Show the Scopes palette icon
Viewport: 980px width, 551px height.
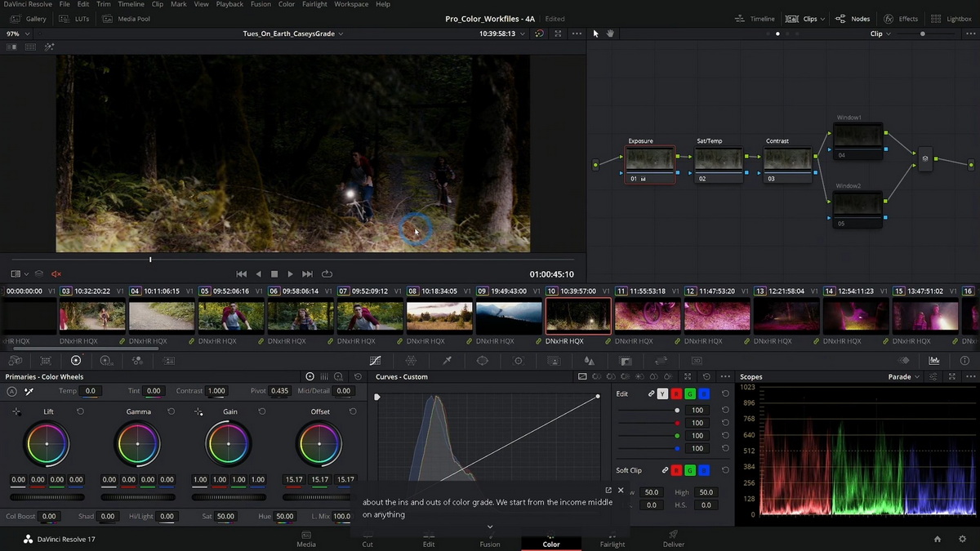934,360
